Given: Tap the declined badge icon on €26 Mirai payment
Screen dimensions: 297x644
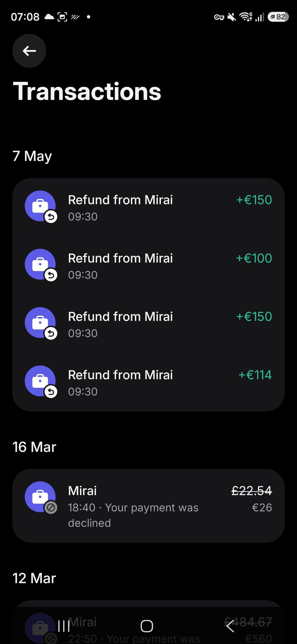Looking at the screenshot, I should click(51, 508).
